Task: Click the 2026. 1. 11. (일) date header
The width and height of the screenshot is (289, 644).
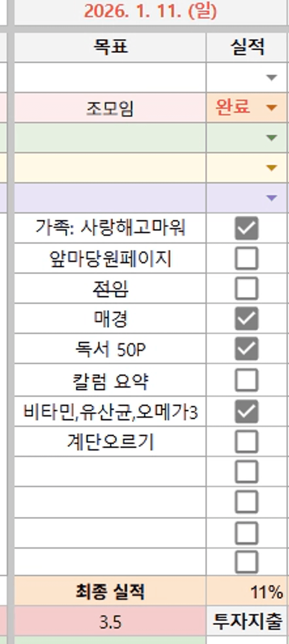Action: tap(150, 12)
